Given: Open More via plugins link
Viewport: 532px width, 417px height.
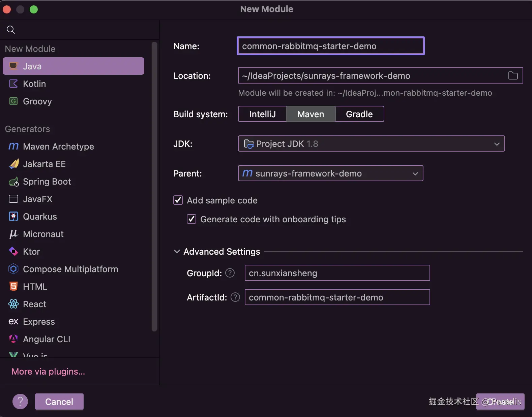Looking at the screenshot, I should point(48,371).
